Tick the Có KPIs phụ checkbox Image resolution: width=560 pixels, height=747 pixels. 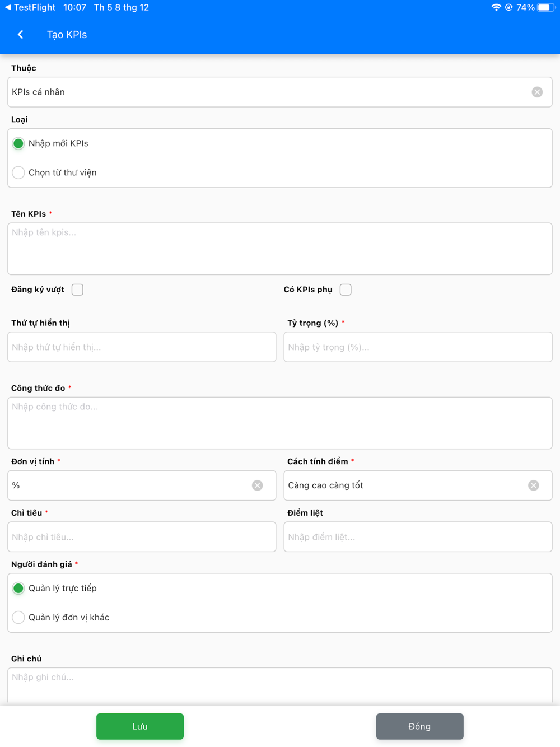pyautogui.click(x=346, y=290)
